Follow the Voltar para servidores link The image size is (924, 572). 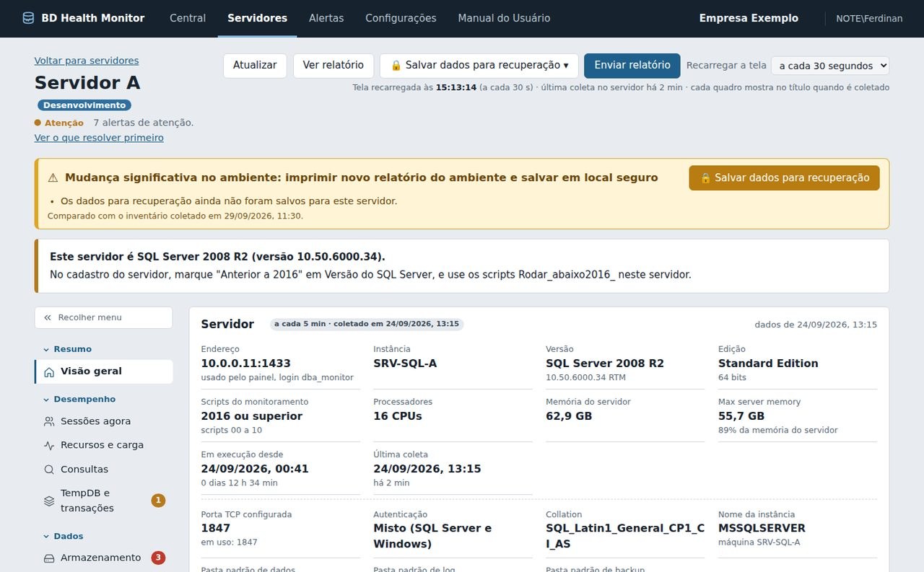87,61
